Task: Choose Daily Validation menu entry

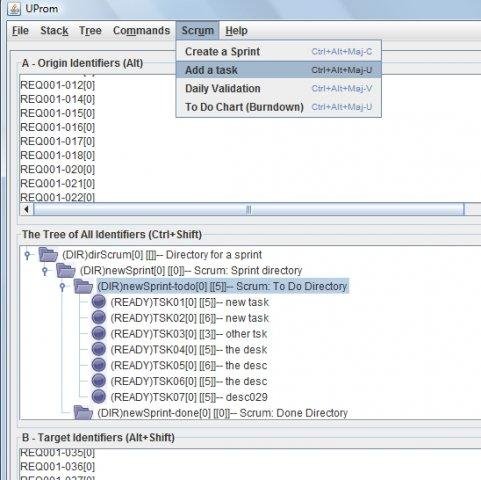Action: click(279, 88)
